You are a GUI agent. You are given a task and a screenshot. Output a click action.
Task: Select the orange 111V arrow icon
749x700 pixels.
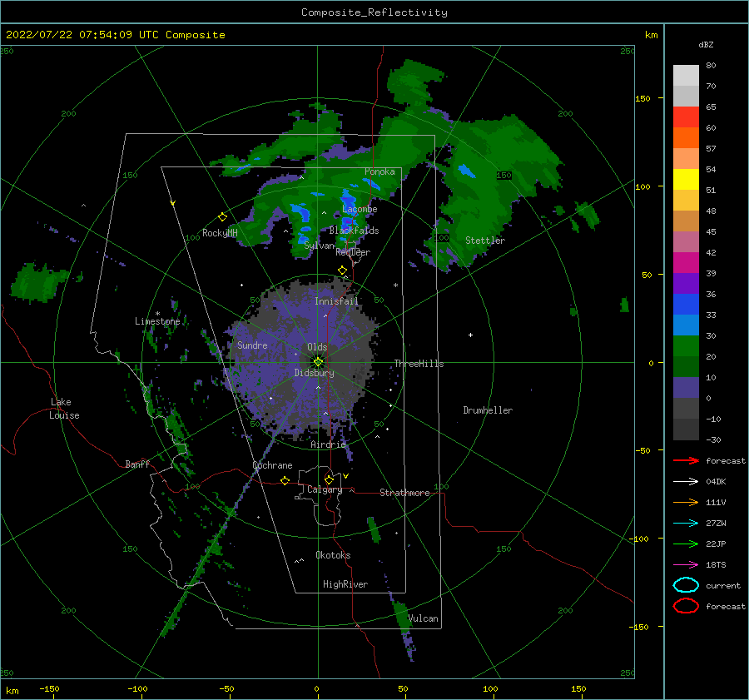[686, 502]
